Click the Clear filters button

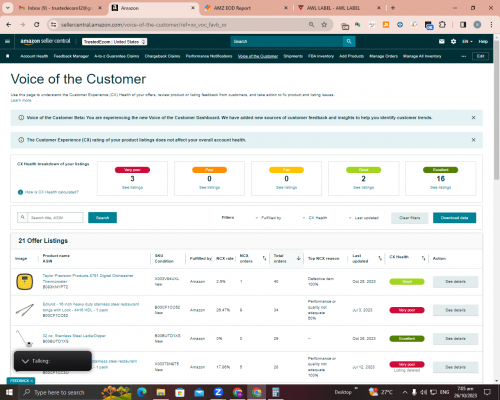pyautogui.click(x=409, y=218)
